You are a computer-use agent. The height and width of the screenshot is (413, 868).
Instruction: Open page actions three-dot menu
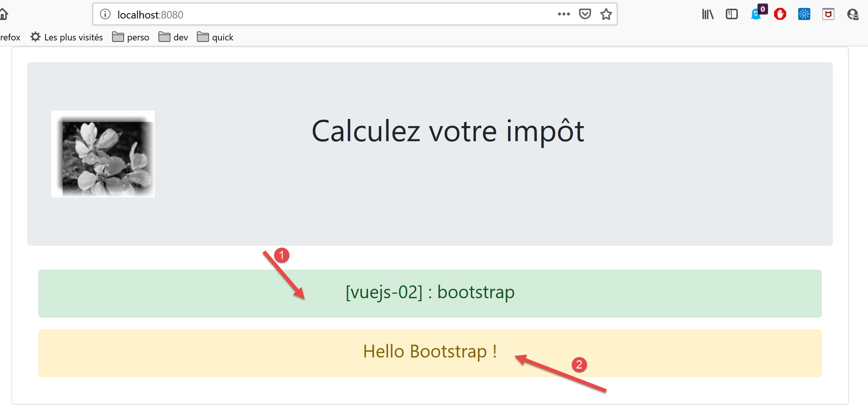click(564, 14)
